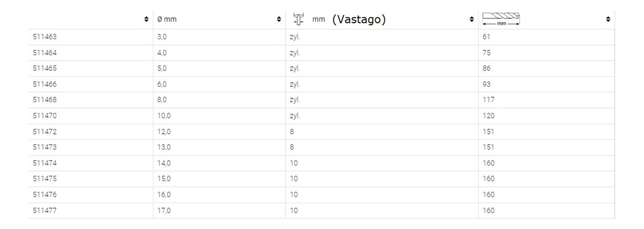Click the Vastago header label

coord(359,19)
